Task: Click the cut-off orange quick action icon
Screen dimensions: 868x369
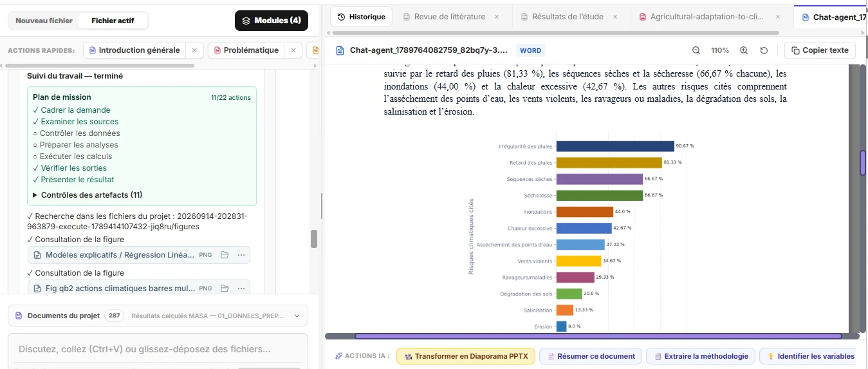Action: [x=315, y=50]
